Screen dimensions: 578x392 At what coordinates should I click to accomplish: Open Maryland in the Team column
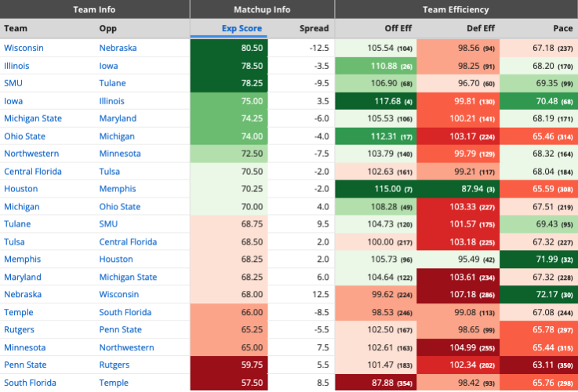coord(23,277)
